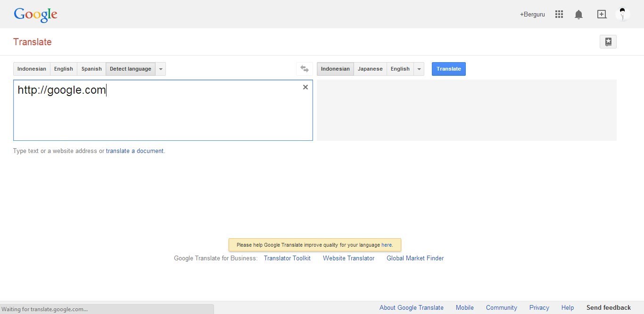Select English as target language
Screen dimensions: 644x314
[400, 69]
